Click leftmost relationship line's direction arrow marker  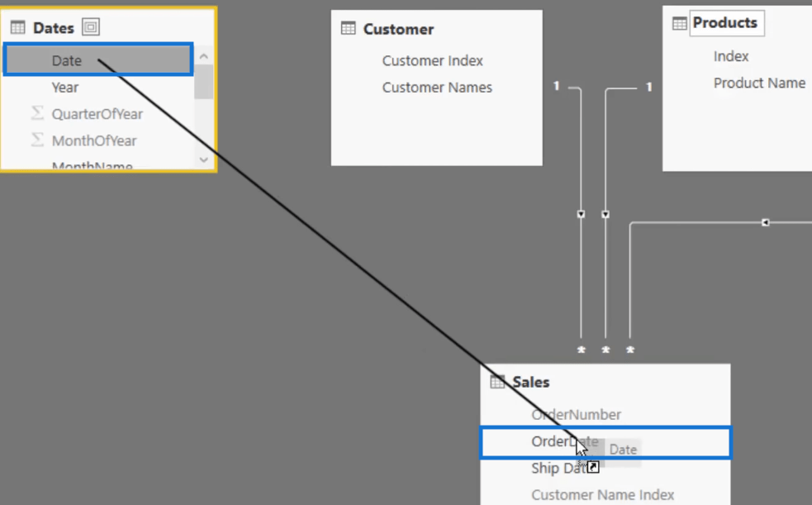[x=581, y=214]
